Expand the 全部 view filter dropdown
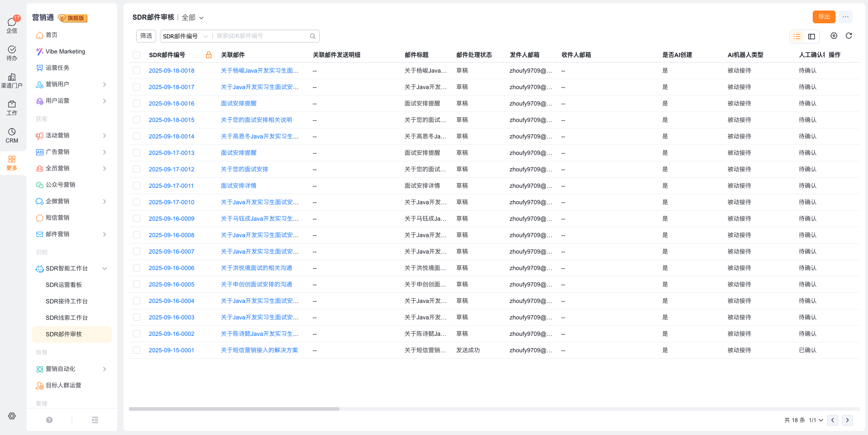This screenshot has width=868, height=435. tap(193, 17)
